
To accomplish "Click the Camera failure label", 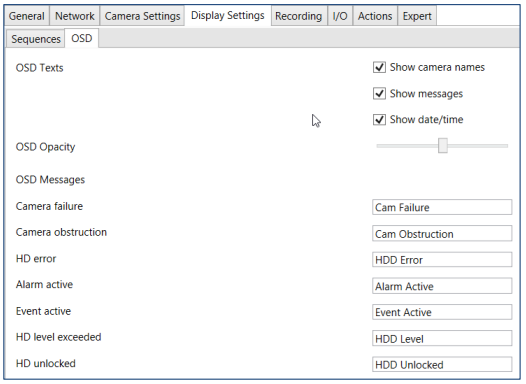I will [x=49, y=206].
